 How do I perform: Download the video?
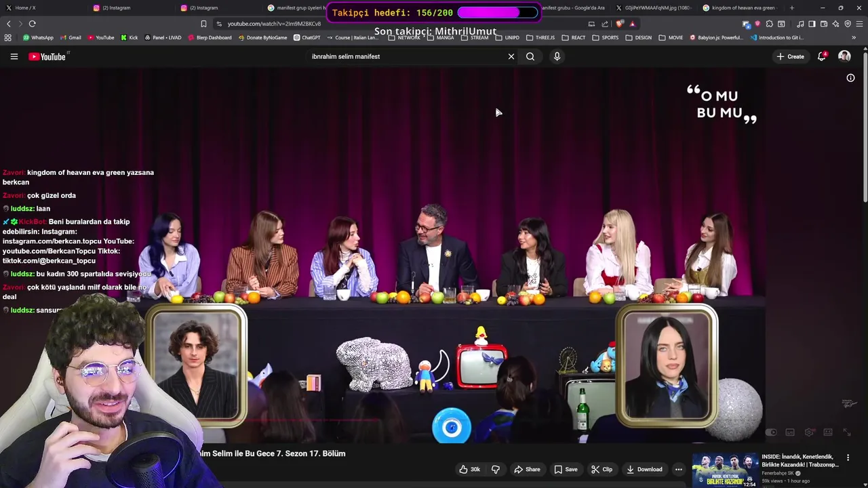(644, 469)
